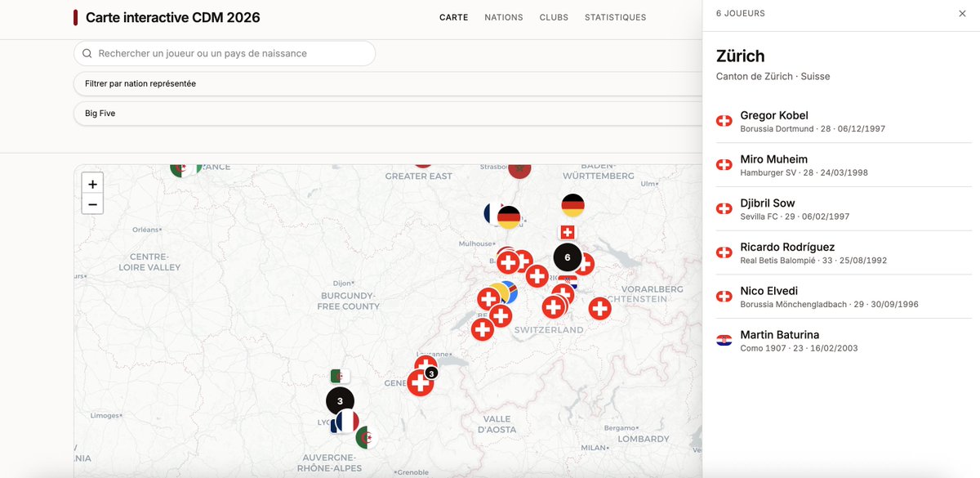Click the small square Swiss flag above cluster 6
This screenshot has height=478, width=980.
568,232
